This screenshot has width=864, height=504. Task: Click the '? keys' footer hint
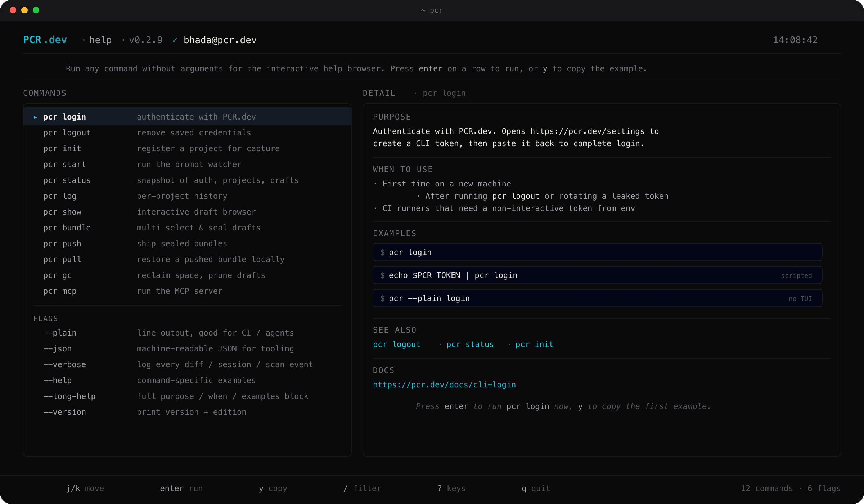pos(451,488)
